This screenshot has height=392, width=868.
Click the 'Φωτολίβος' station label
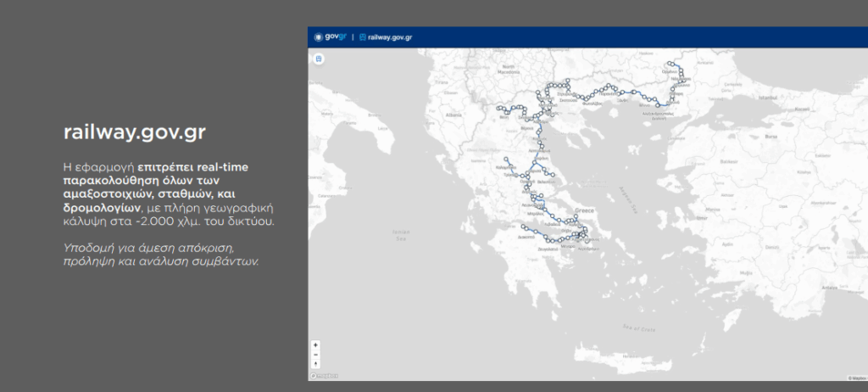tap(593, 104)
